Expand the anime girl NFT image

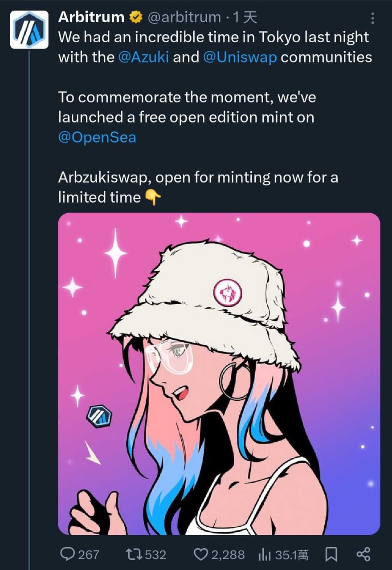[x=219, y=373]
